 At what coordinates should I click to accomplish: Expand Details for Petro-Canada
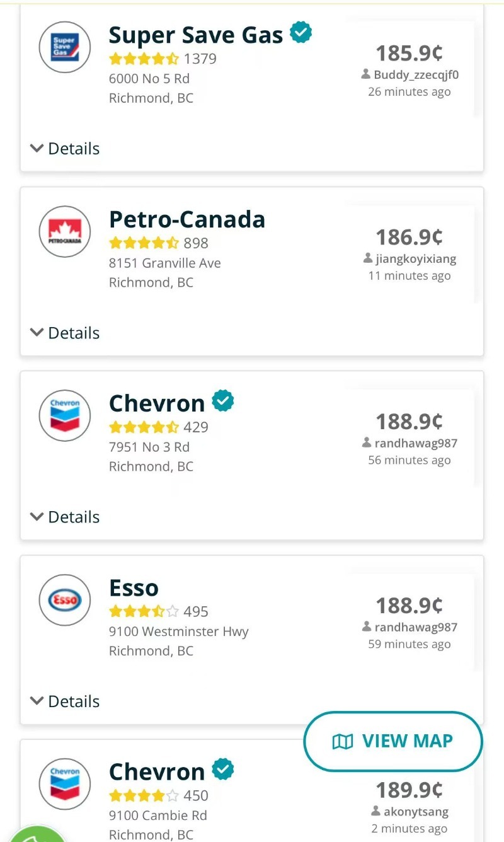click(x=65, y=333)
